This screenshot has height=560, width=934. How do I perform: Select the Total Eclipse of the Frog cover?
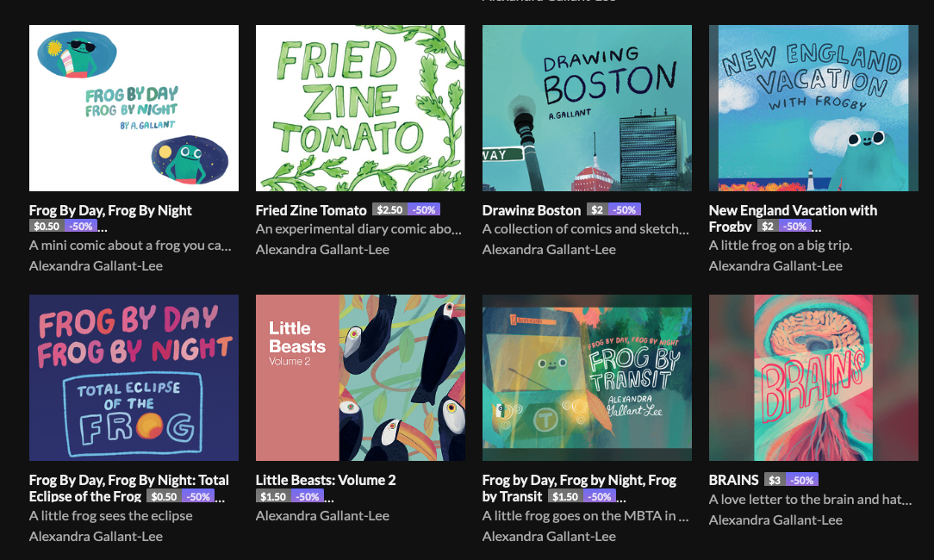tap(134, 377)
